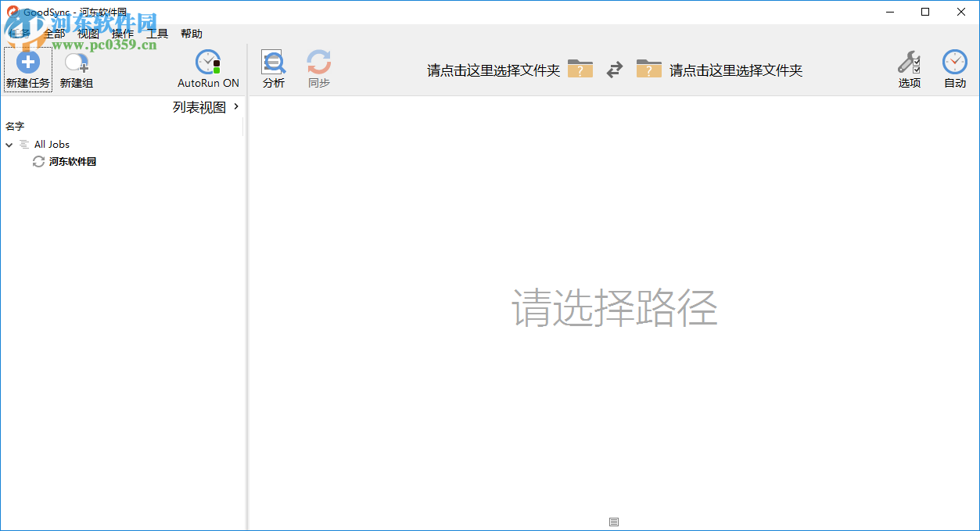Click the left folder picker icon

click(x=580, y=69)
